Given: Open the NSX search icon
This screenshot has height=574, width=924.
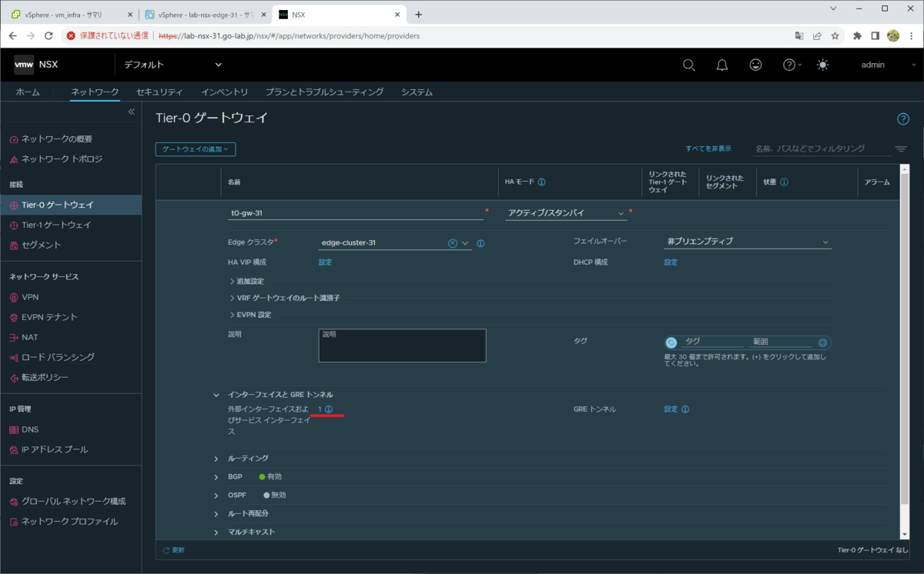Looking at the screenshot, I should point(689,65).
